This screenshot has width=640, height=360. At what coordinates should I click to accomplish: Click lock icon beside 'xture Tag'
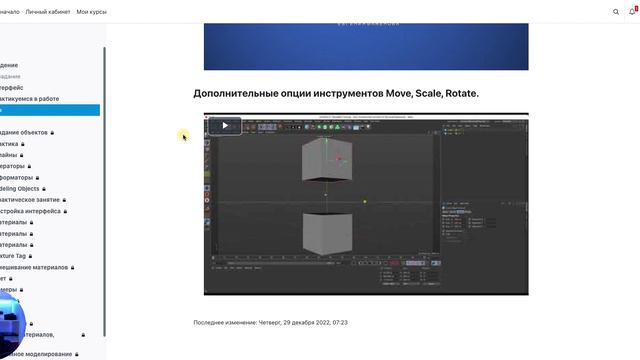coord(30,256)
